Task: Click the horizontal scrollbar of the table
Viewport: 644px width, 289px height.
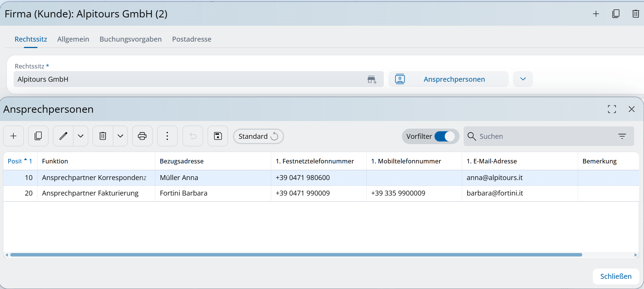Action: point(295,255)
